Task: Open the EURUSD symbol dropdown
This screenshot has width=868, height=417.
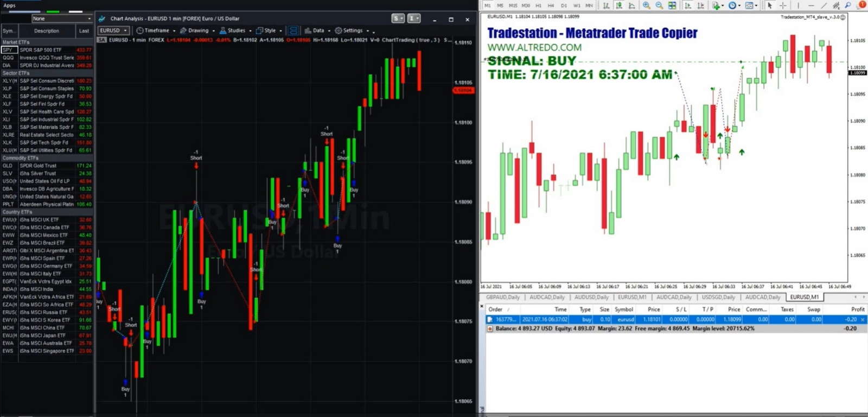Action: [x=114, y=30]
